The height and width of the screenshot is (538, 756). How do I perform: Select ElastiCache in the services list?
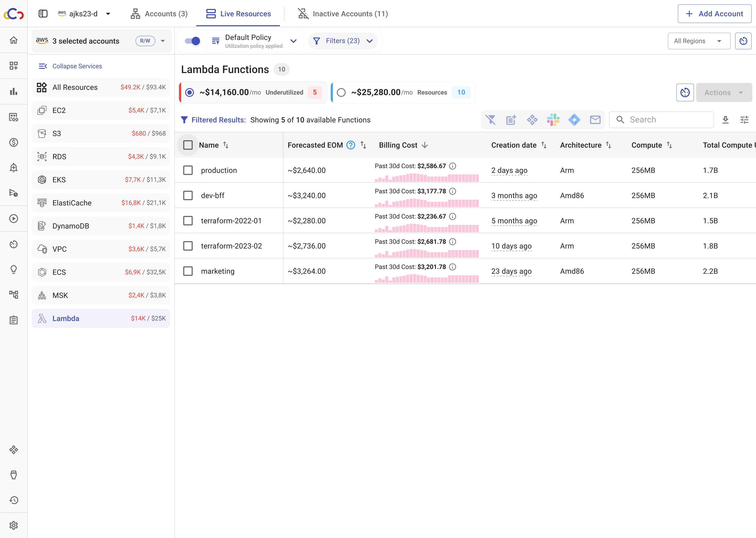101,203
